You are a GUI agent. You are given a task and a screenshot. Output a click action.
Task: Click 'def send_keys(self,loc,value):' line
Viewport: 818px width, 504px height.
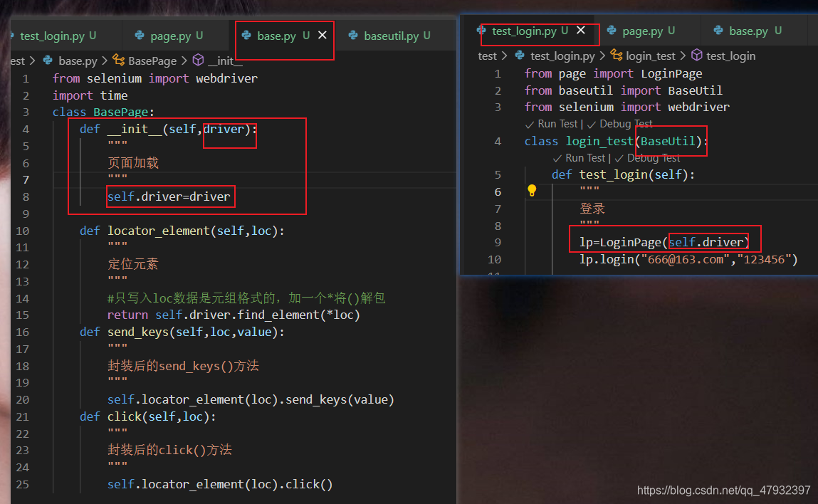tap(182, 332)
